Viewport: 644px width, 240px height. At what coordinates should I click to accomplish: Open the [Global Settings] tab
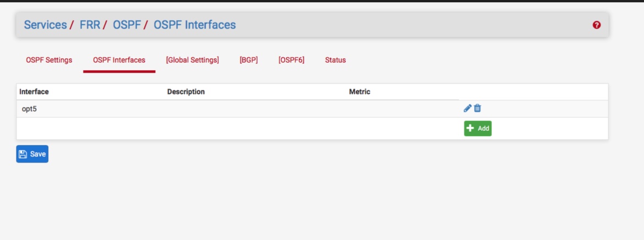tap(192, 60)
